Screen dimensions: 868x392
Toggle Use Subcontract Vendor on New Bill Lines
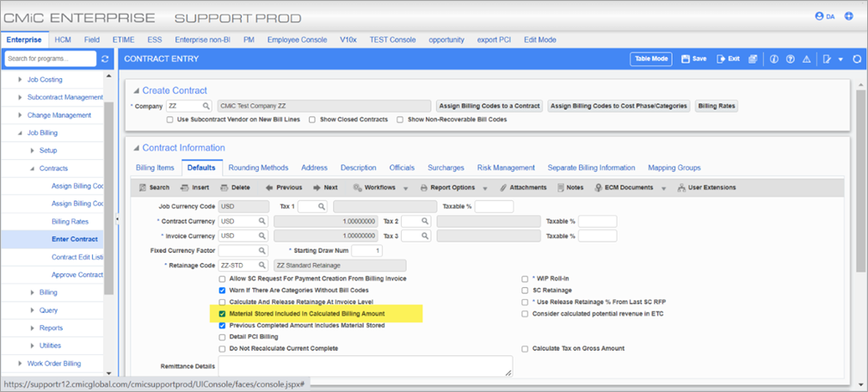[170, 119]
